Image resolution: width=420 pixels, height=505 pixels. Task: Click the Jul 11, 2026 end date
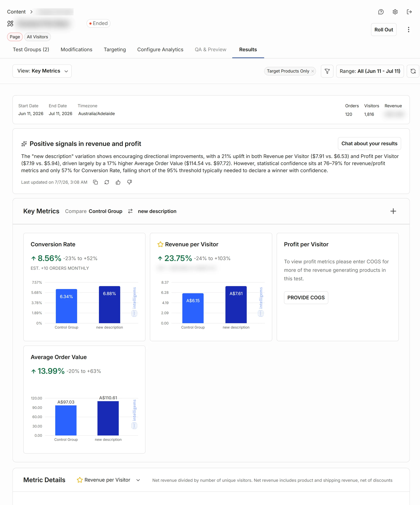[60, 113]
